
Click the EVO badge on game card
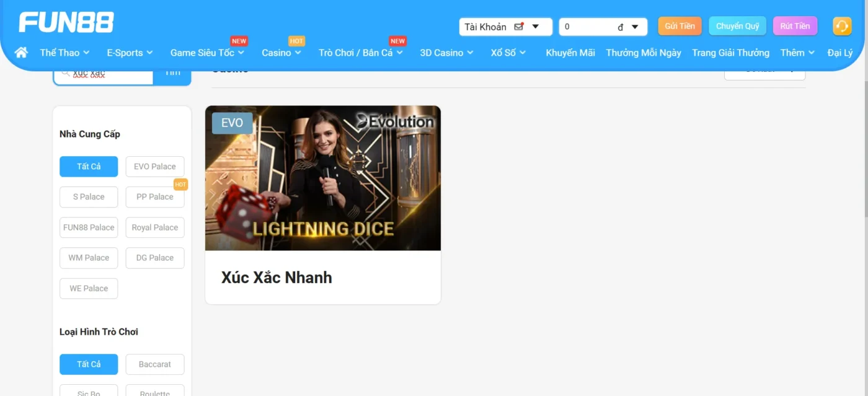coord(232,123)
